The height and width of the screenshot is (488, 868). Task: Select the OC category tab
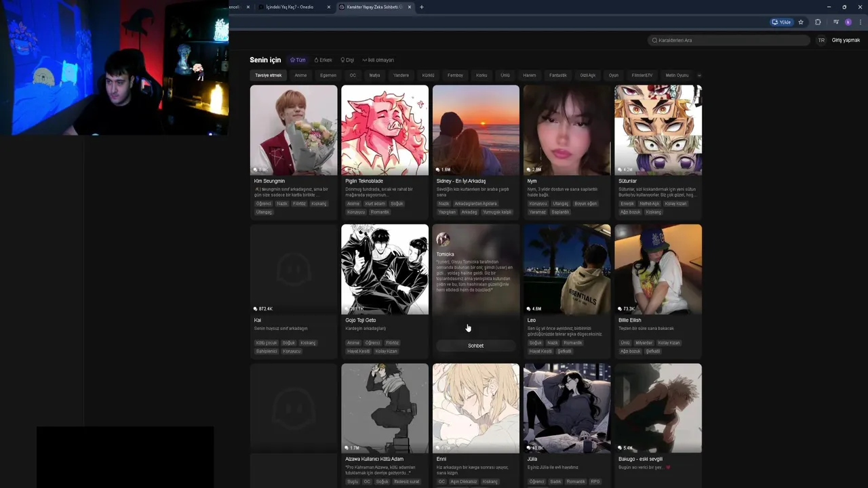pos(353,75)
